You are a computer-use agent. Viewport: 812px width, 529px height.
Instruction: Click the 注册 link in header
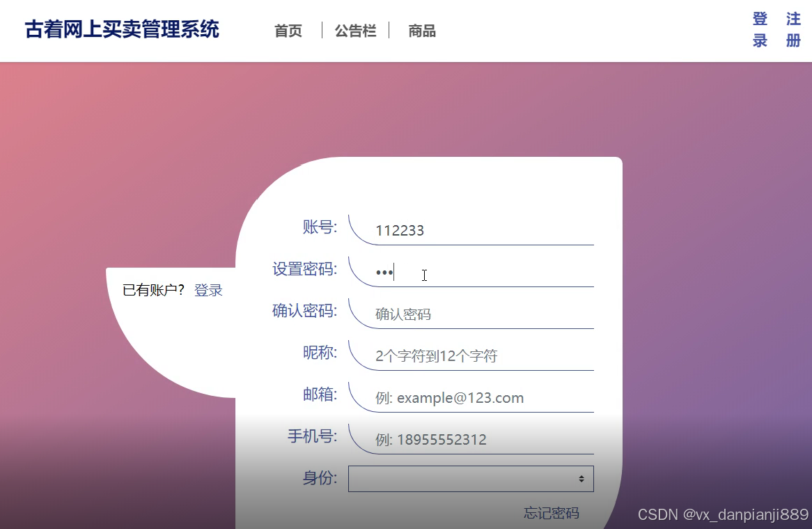[793, 29]
